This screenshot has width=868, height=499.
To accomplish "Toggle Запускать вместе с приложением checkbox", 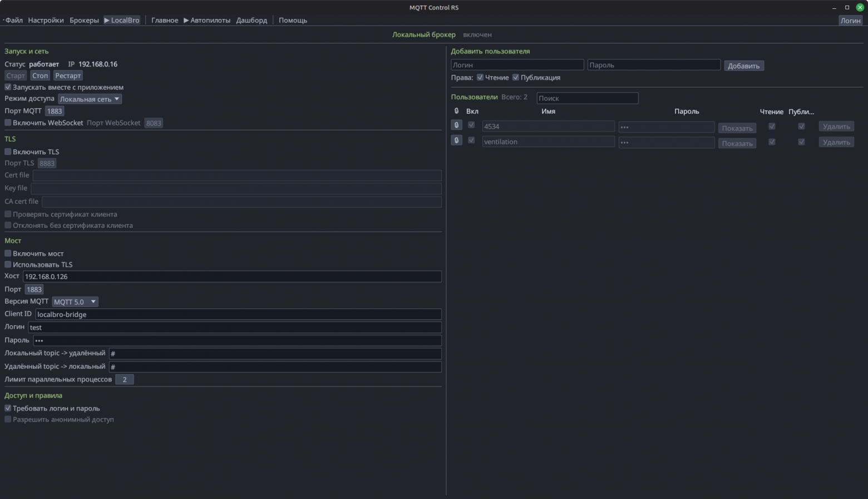I will 8,87.
